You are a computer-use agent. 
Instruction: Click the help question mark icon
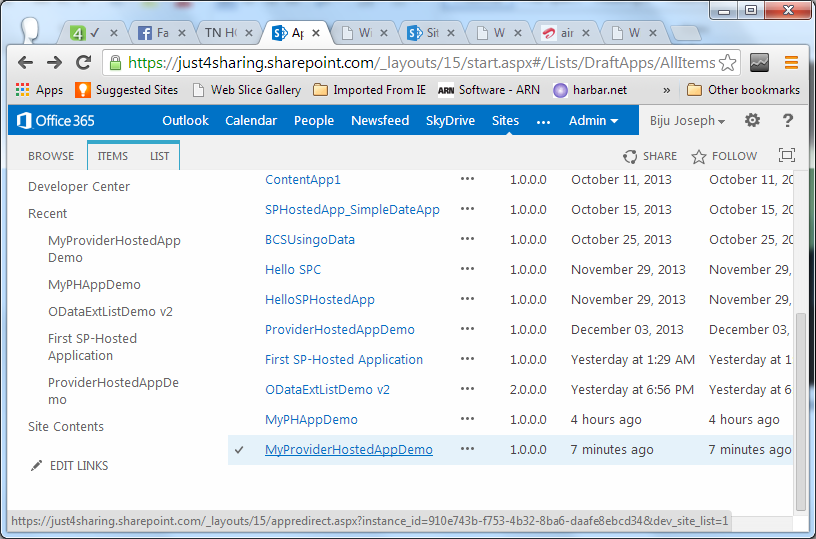coord(788,120)
